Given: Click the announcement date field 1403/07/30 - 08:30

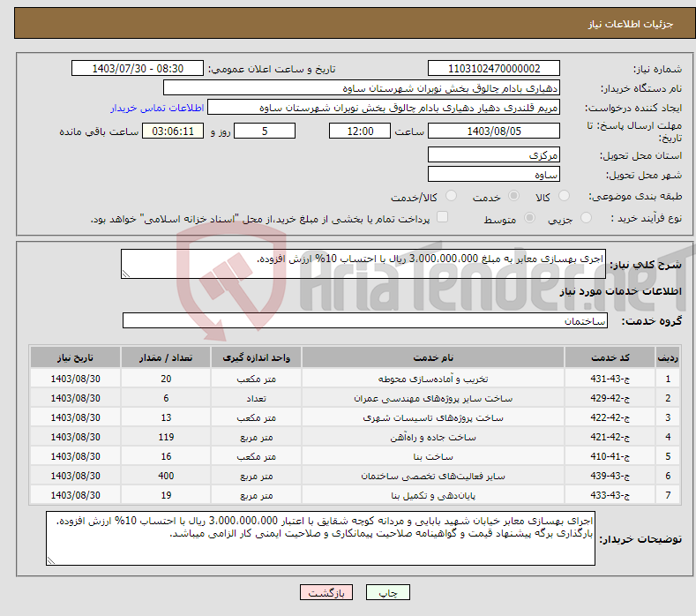Looking at the screenshot, I should click(x=138, y=68).
